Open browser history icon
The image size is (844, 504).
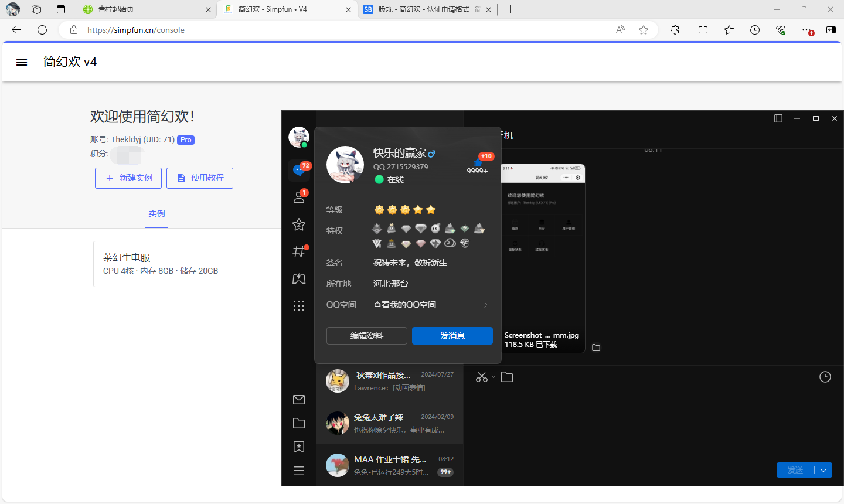pos(755,30)
